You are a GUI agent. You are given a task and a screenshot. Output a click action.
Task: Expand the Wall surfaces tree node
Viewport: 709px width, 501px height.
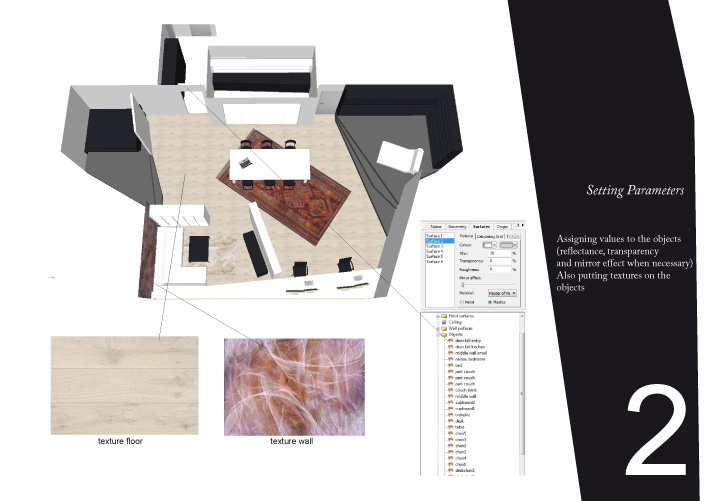click(438, 328)
